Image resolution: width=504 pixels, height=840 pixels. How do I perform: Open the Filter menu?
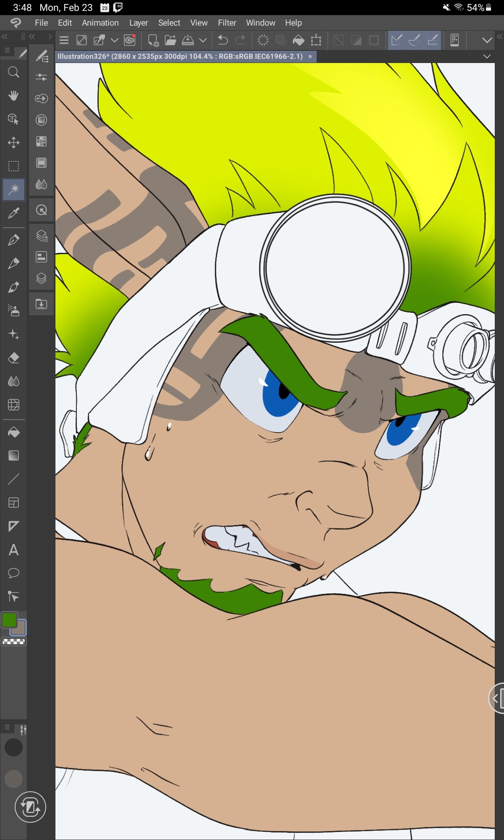227,23
